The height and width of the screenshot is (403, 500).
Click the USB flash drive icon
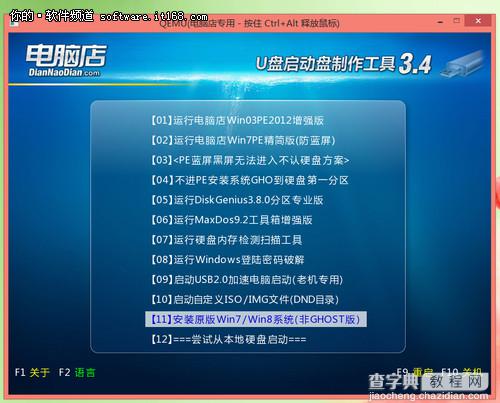pos(462,63)
